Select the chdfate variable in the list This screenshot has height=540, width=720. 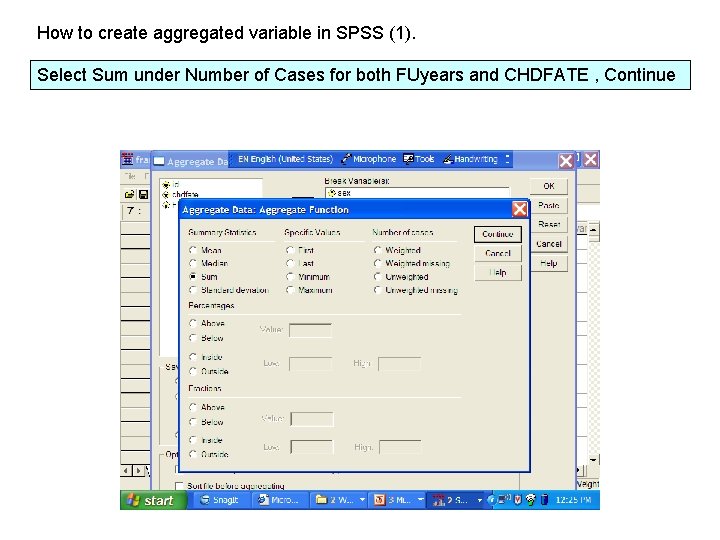pyautogui.click(x=180, y=195)
